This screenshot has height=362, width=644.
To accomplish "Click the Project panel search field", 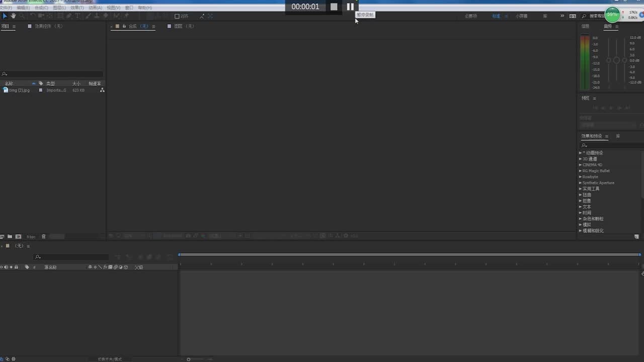I will tap(52, 74).
